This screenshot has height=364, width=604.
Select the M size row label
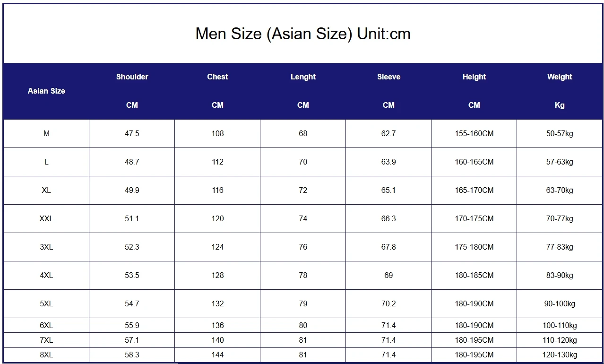[46, 133]
